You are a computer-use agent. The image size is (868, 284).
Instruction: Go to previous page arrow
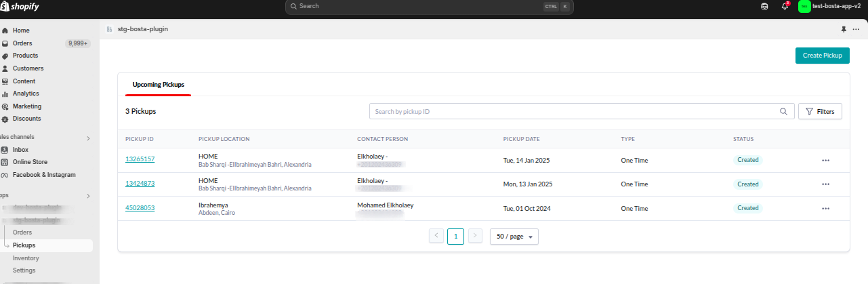coord(436,236)
